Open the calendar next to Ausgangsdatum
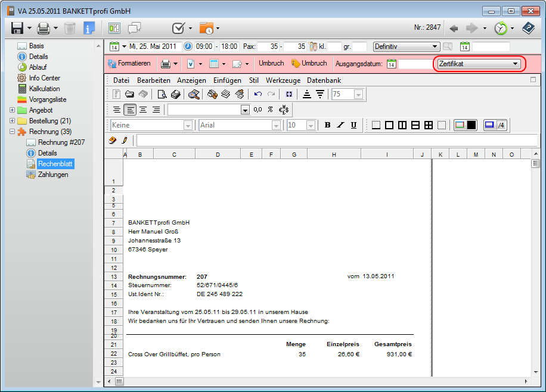The width and height of the screenshot is (546, 392). pos(392,64)
